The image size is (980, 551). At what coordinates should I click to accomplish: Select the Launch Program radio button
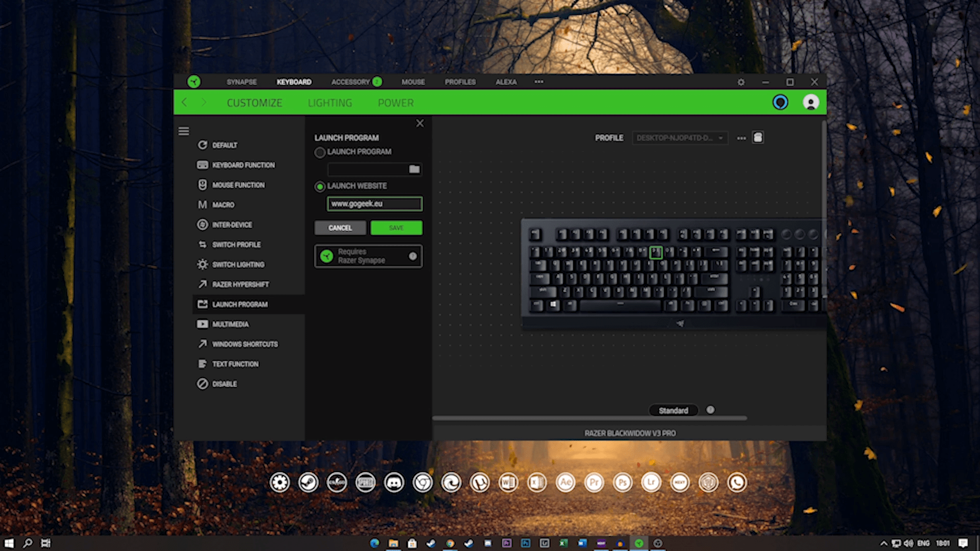(320, 152)
